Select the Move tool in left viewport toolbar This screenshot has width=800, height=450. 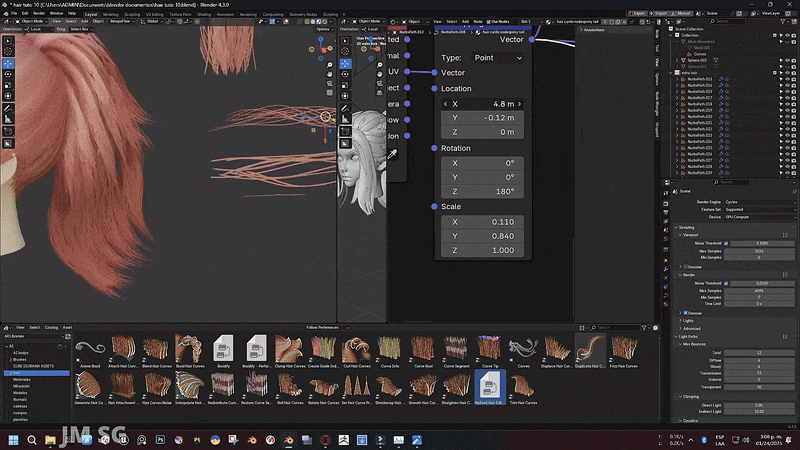[x=8, y=63]
